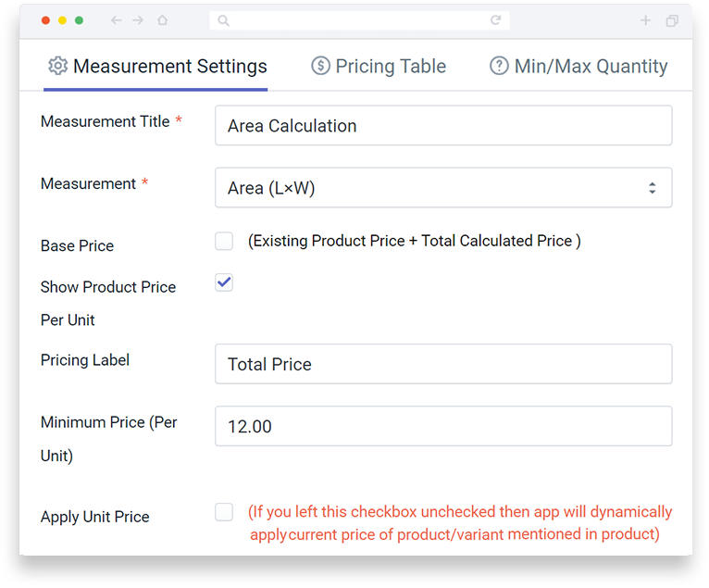
Task: Focus the Measurement Title input field
Action: click(443, 125)
